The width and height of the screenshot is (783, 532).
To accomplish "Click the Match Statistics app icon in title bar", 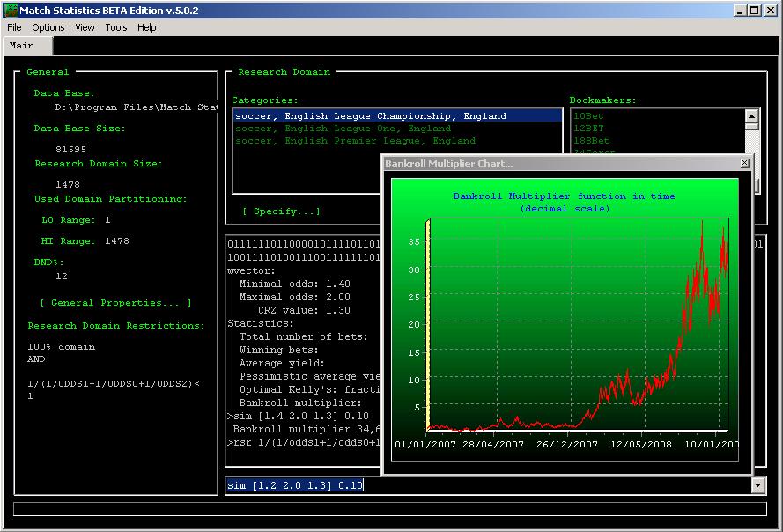I will [x=10, y=10].
